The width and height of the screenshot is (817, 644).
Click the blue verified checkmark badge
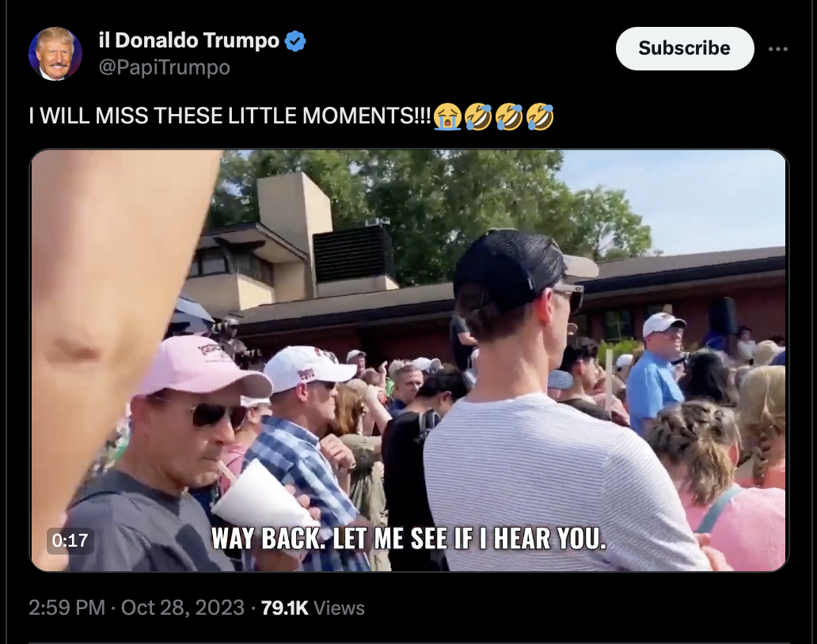[x=295, y=40]
